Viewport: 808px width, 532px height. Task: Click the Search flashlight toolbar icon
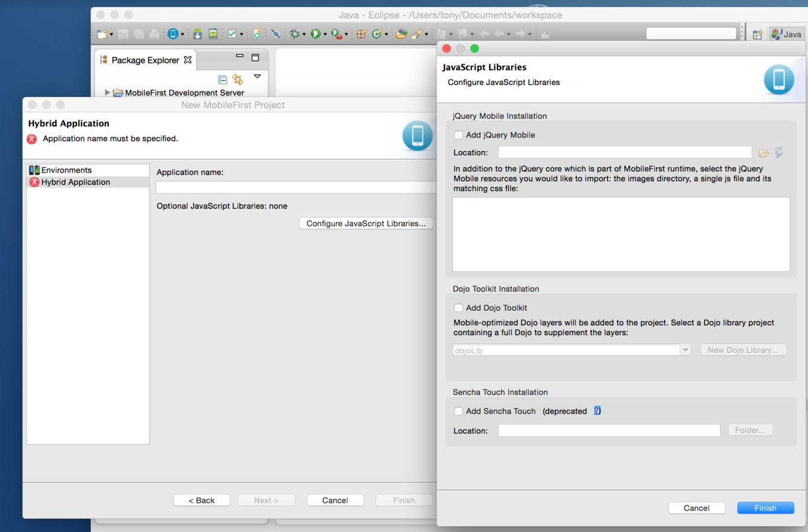point(417,34)
